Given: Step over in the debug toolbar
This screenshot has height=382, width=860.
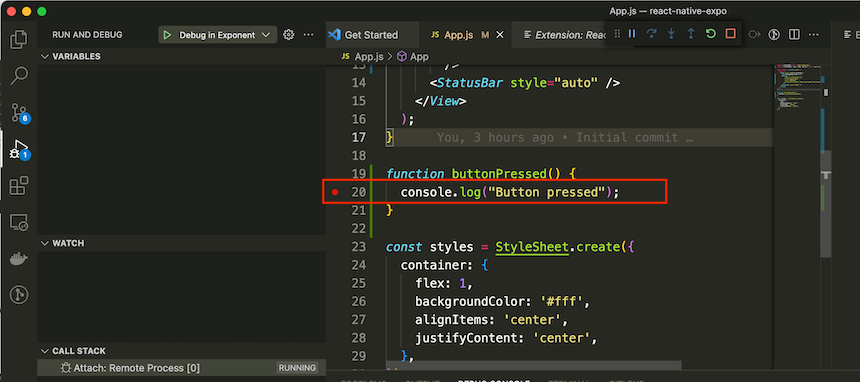Looking at the screenshot, I should click(x=652, y=34).
